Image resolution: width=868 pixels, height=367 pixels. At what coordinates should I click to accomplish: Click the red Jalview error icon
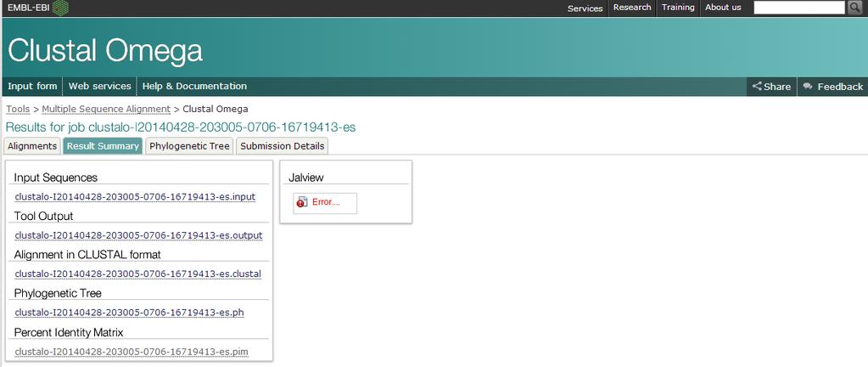[301, 202]
